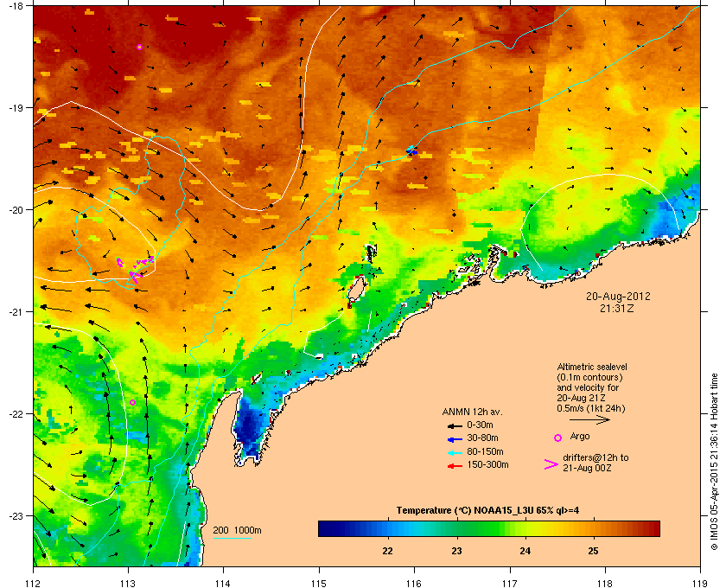Click the colorbar tick label 25
Image resolution: width=726 pixels, height=588 pixels.
pyautogui.click(x=593, y=551)
